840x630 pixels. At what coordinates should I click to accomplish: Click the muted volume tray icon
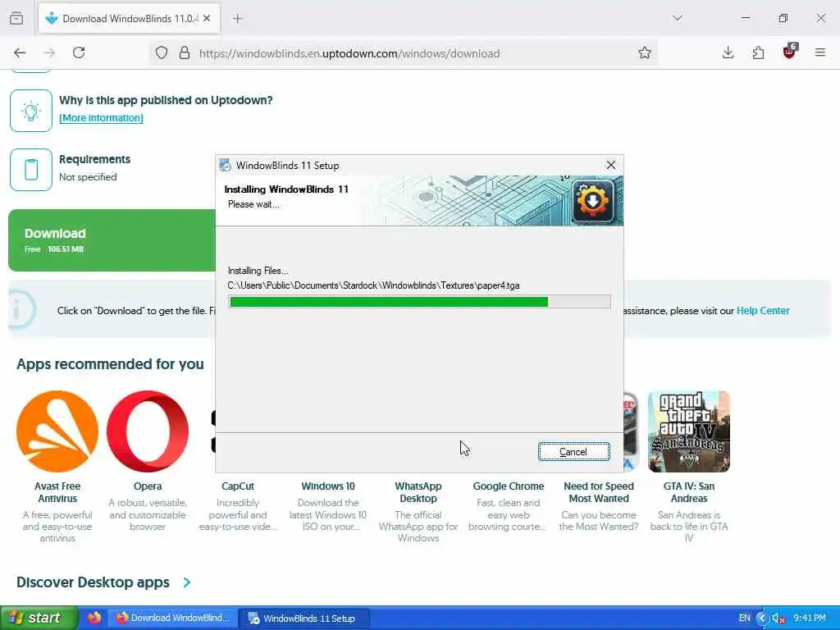tap(778, 619)
